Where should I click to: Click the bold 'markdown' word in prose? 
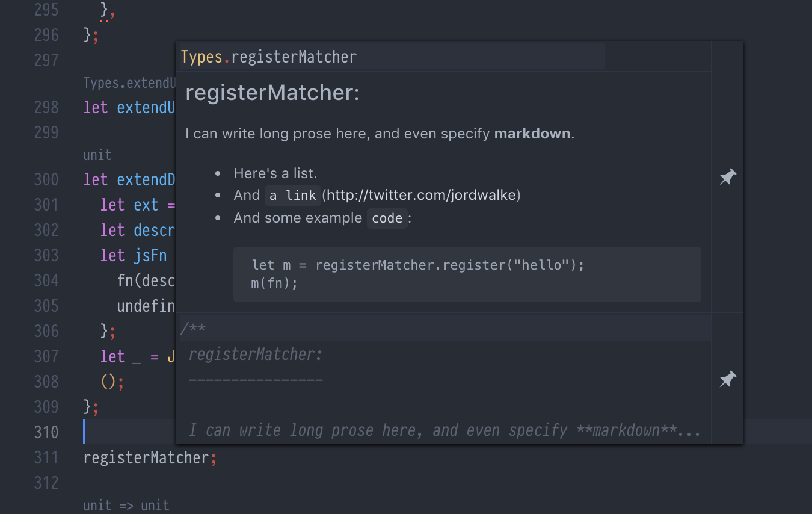pos(532,133)
